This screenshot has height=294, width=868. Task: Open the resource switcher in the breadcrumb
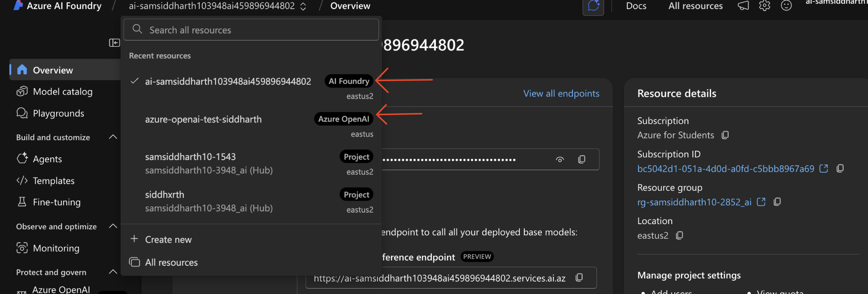pos(303,6)
